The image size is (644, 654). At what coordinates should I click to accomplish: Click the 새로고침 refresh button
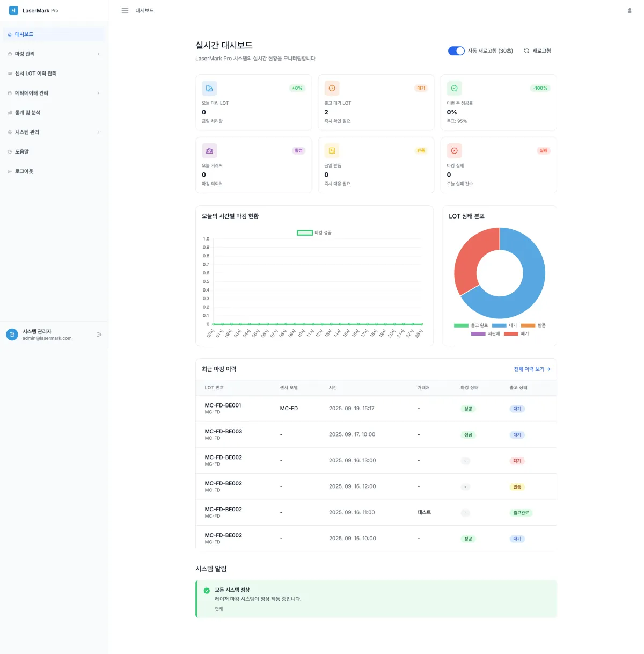(x=537, y=51)
